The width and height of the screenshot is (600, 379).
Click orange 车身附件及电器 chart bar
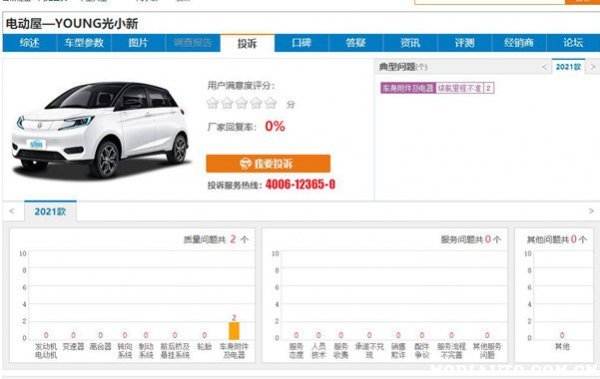point(234,331)
